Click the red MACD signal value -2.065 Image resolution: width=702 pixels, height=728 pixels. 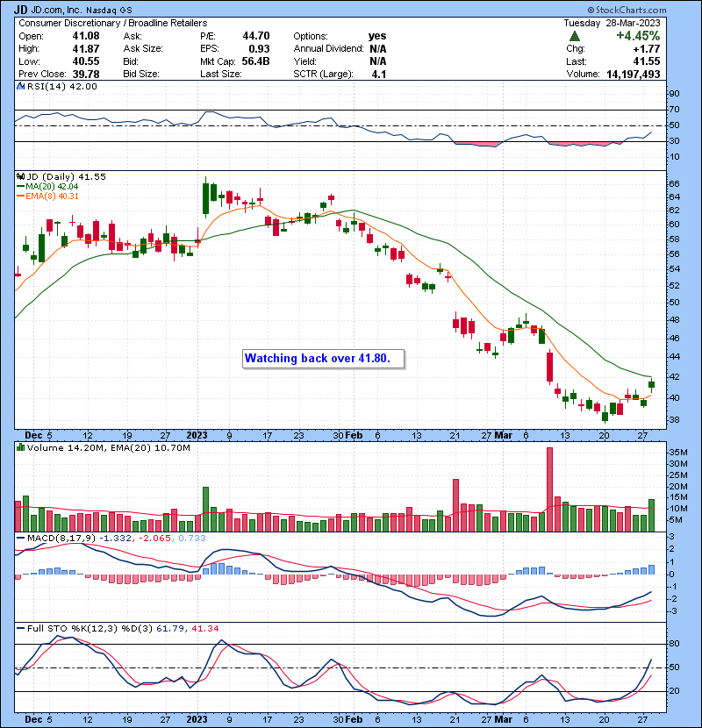tap(154, 538)
